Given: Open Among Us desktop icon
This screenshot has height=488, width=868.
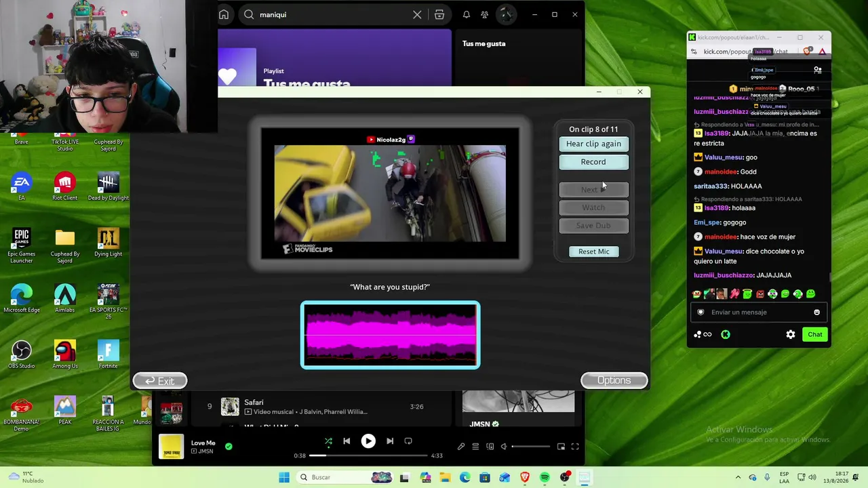Looking at the screenshot, I should tap(65, 354).
